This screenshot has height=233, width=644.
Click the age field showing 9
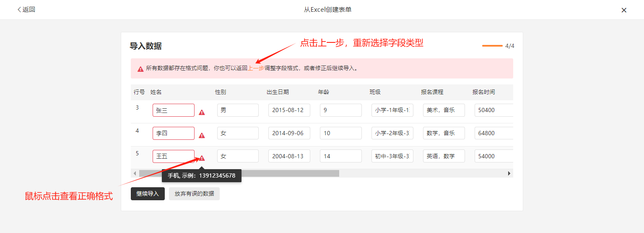click(x=341, y=110)
